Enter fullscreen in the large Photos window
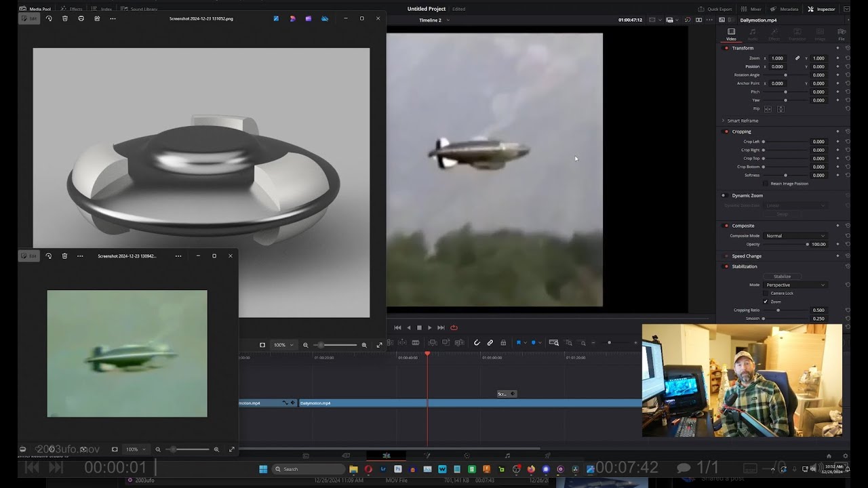Screen dimensions: 868x488 point(379,345)
